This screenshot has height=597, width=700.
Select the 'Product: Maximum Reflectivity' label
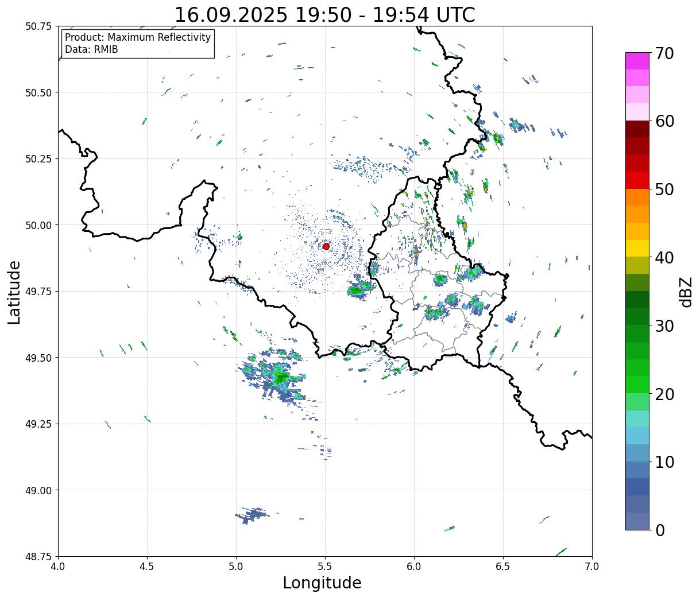tap(138, 37)
